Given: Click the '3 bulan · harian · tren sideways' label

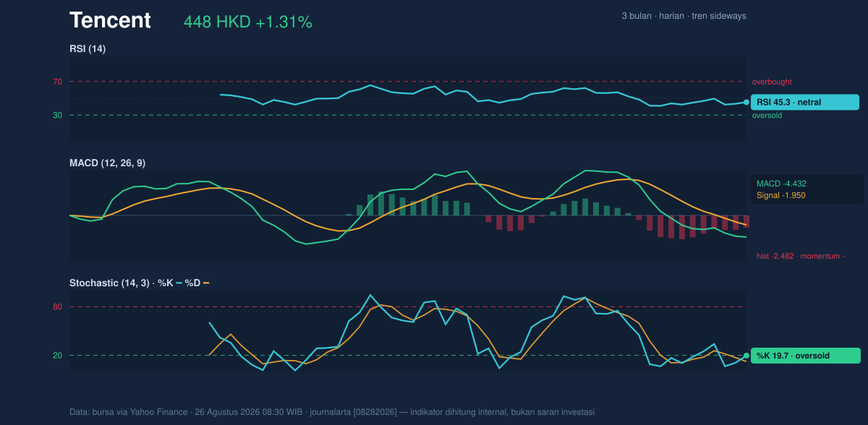Looking at the screenshot, I should click(x=684, y=16).
